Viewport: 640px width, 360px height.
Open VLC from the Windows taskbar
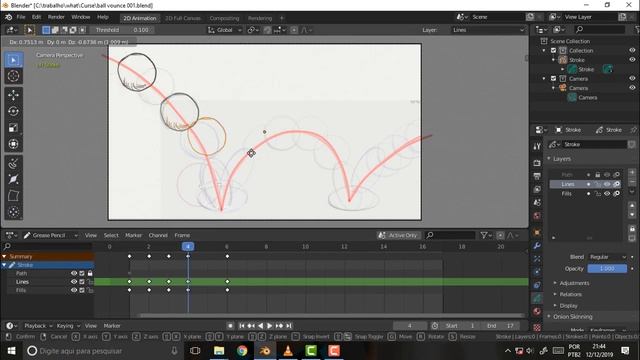[288, 351]
